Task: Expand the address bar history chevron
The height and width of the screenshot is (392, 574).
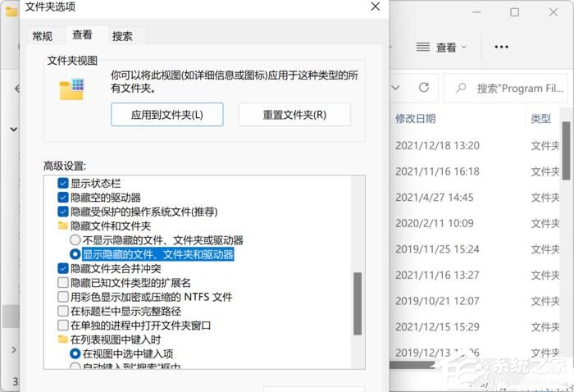Action: (x=397, y=88)
